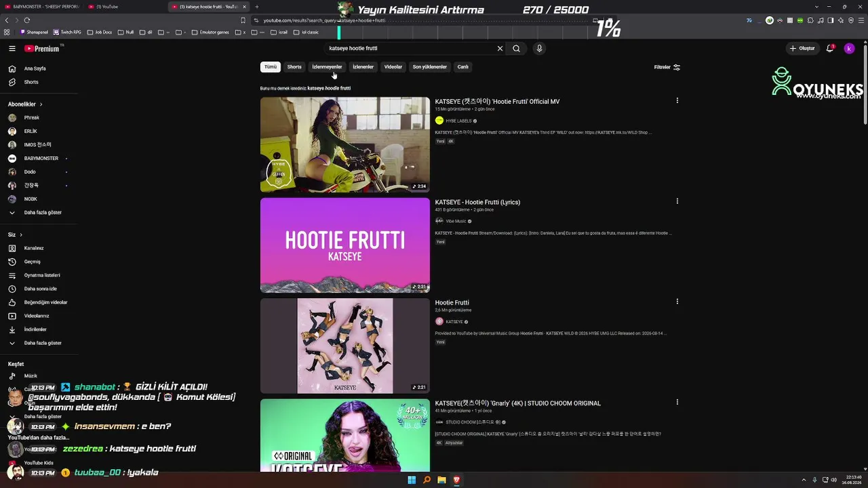
Task: Open the NGBK subscription channel
Action: (x=39, y=199)
